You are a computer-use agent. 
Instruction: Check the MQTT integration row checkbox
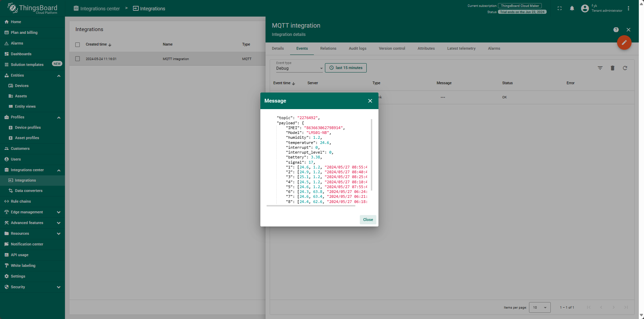pos(78,59)
